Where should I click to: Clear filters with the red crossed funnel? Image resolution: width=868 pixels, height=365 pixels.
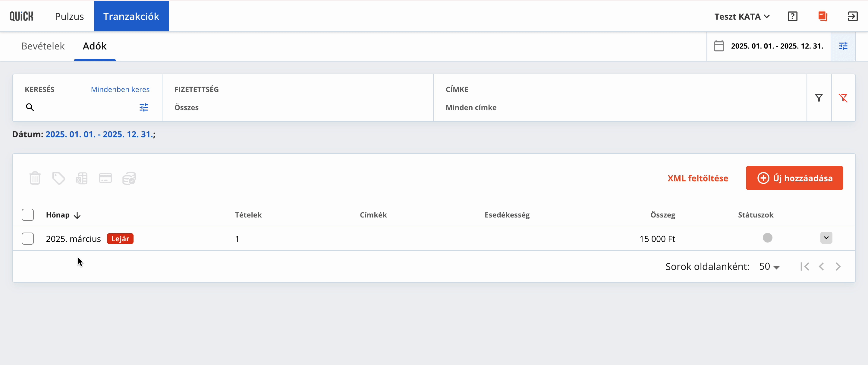(843, 98)
